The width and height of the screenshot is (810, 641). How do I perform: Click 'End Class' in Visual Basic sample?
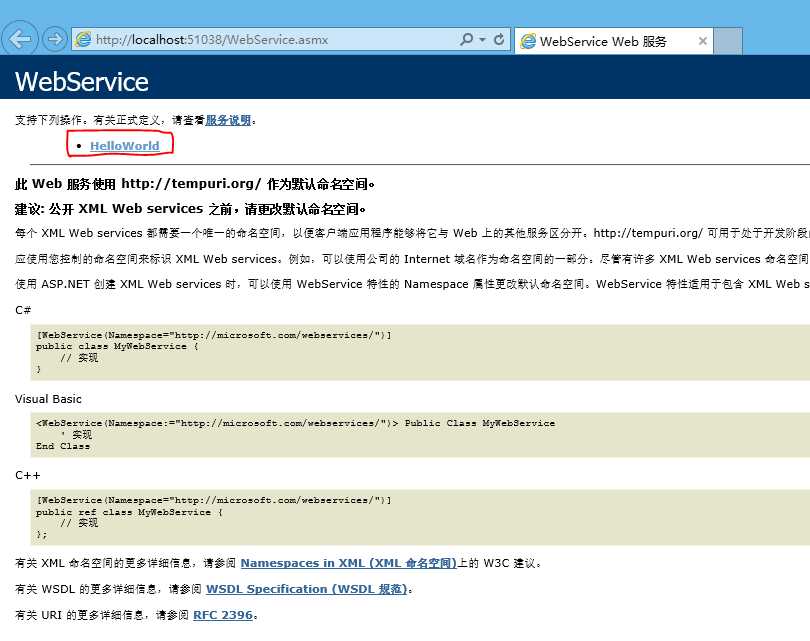pos(63,446)
